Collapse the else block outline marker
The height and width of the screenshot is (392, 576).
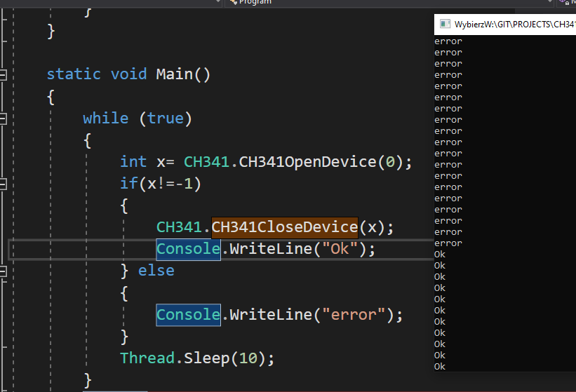tap(3, 271)
